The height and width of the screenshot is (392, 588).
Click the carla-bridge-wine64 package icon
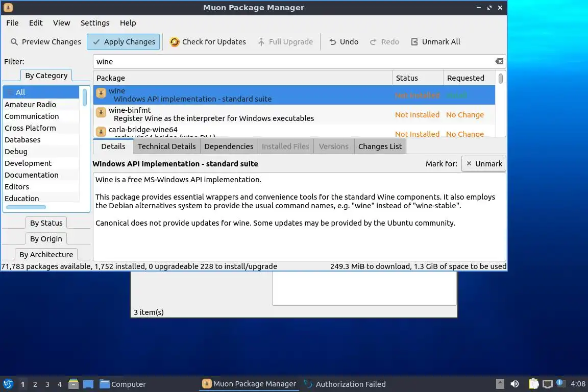pyautogui.click(x=101, y=132)
